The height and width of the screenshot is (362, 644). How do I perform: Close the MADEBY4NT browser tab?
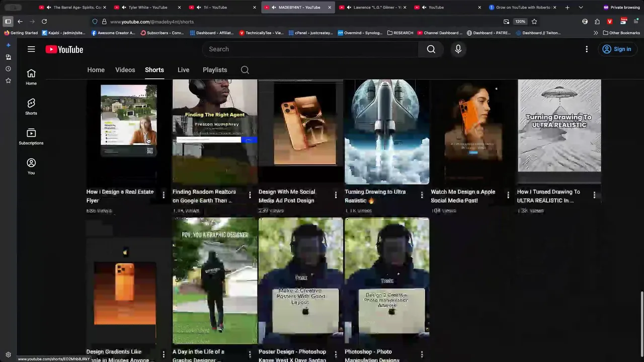[x=330, y=8]
